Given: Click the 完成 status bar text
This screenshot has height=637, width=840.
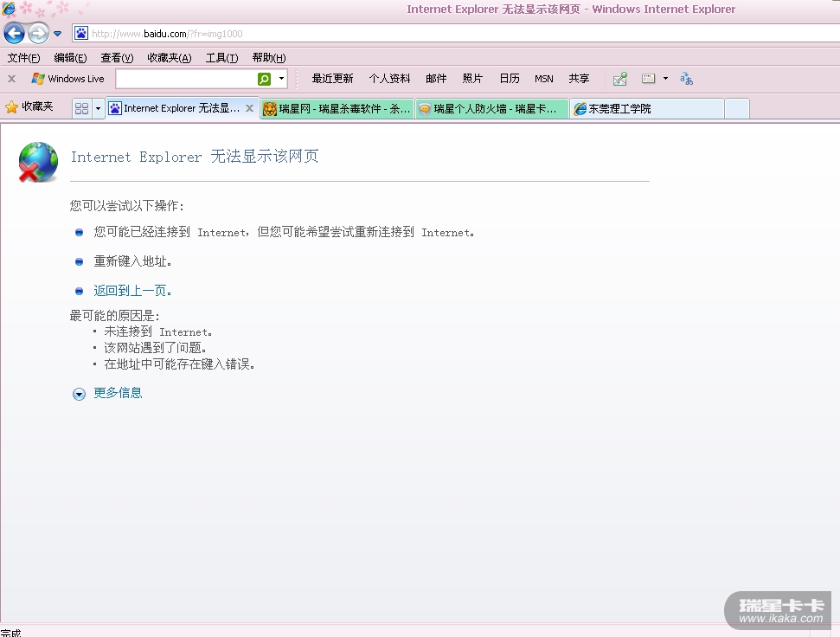Looking at the screenshot, I should pyautogui.click(x=10, y=633).
